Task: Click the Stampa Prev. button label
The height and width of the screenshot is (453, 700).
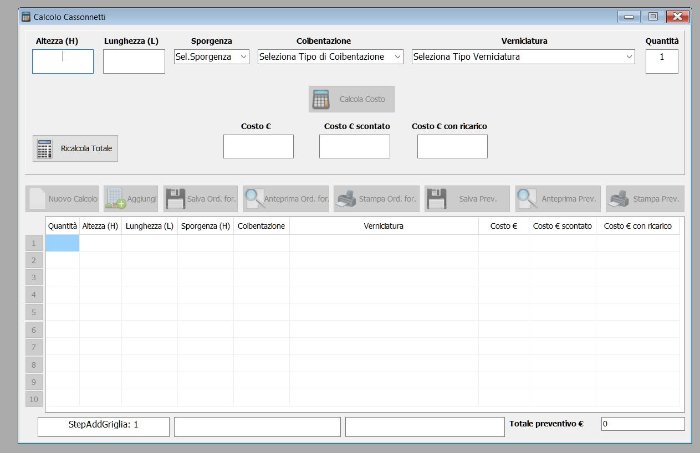Action: pos(656,199)
